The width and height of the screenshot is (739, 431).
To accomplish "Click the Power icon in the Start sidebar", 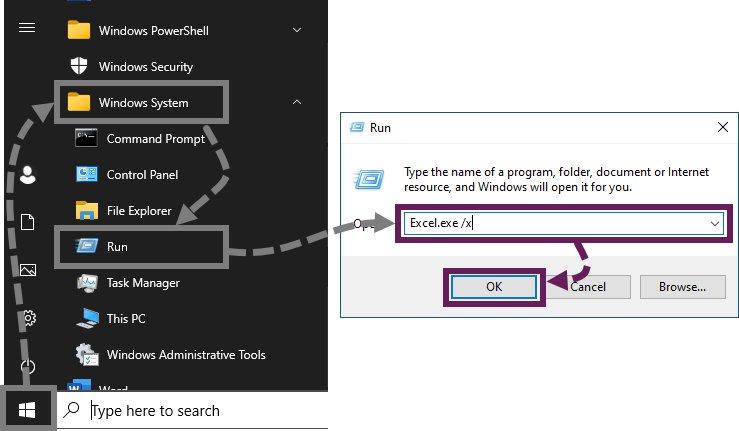I will coord(28,366).
